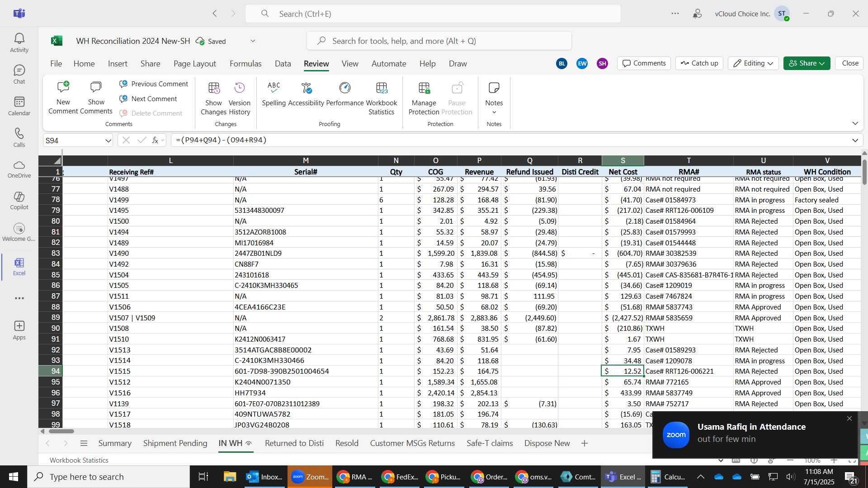The image size is (868, 488).
Task: Add a new sheet
Action: coord(585,443)
